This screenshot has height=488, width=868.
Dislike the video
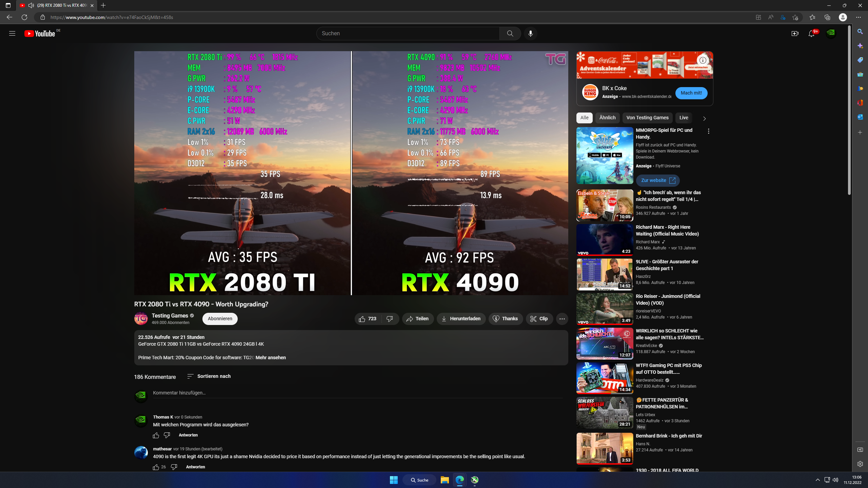[x=390, y=319]
